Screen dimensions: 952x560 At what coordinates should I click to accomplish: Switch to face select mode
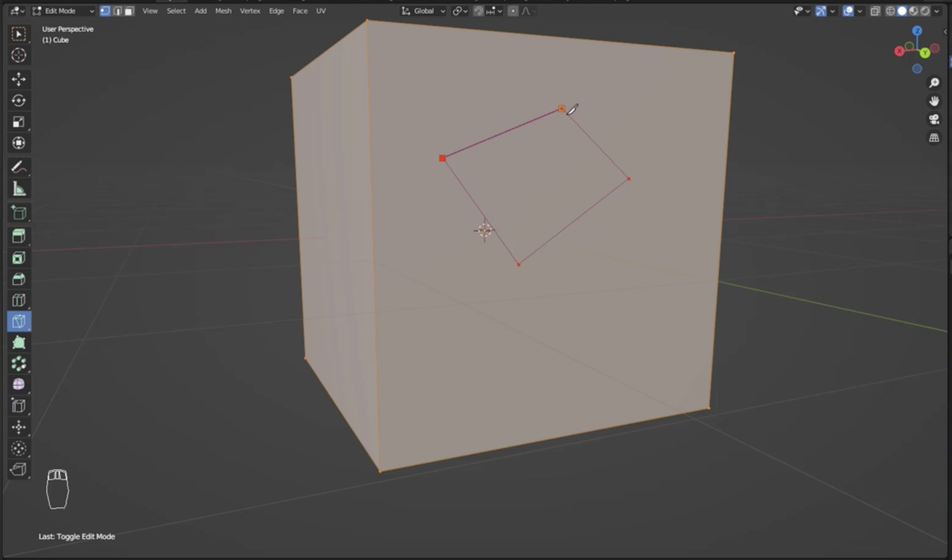[129, 11]
